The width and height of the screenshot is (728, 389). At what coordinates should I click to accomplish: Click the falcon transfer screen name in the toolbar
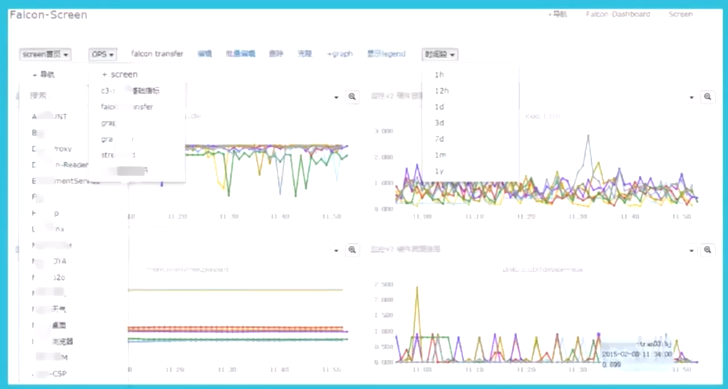coord(157,54)
